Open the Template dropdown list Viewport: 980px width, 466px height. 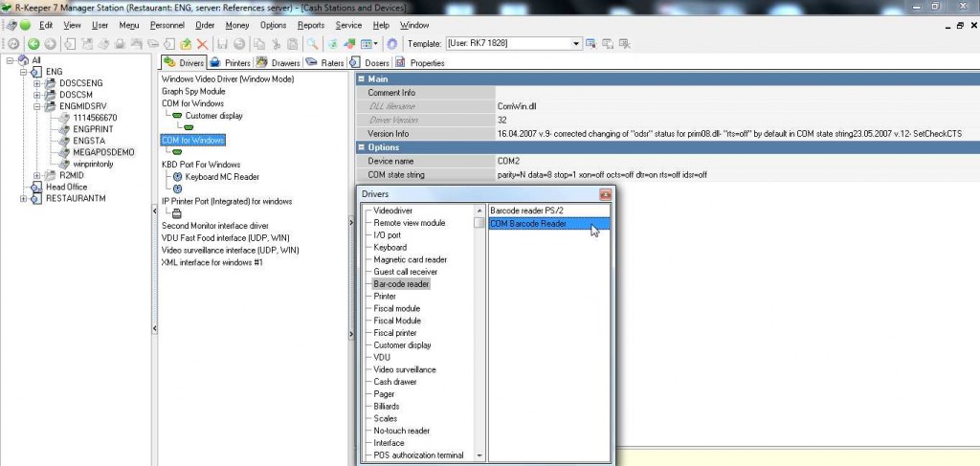pos(576,44)
